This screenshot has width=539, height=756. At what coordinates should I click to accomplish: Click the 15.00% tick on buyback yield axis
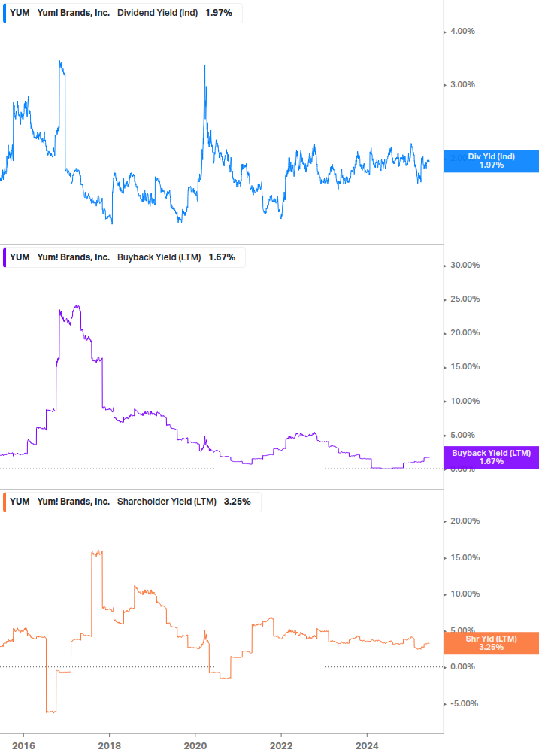coord(465,367)
